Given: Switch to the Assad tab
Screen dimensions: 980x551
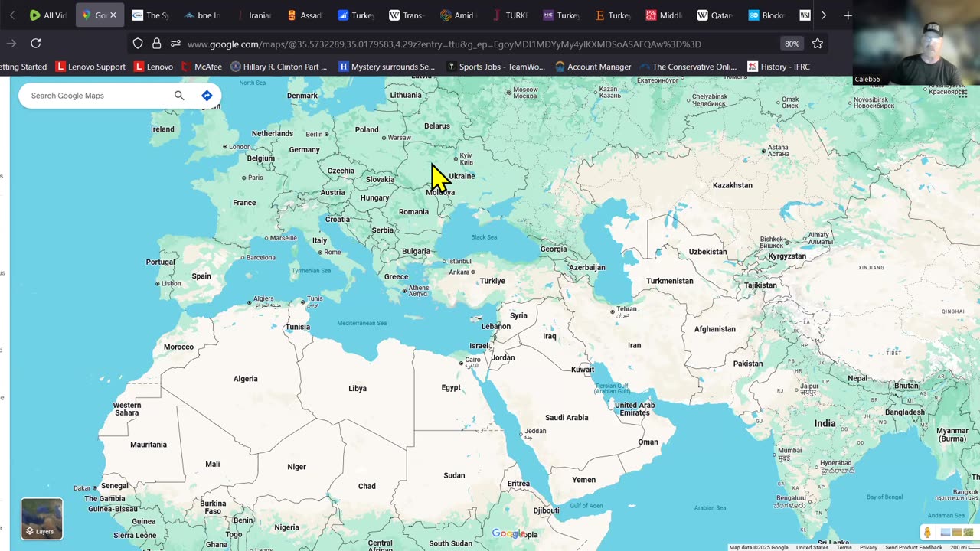Looking at the screenshot, I should (305, 15).
